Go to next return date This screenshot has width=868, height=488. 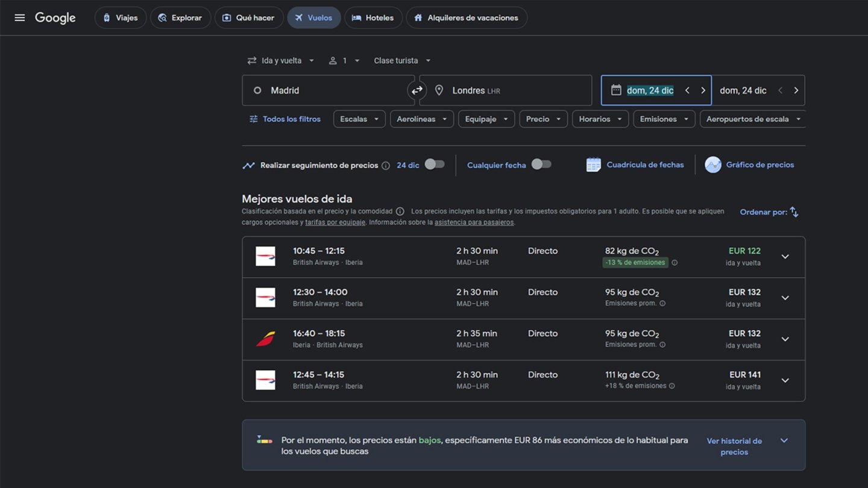(x=796, y=90)
